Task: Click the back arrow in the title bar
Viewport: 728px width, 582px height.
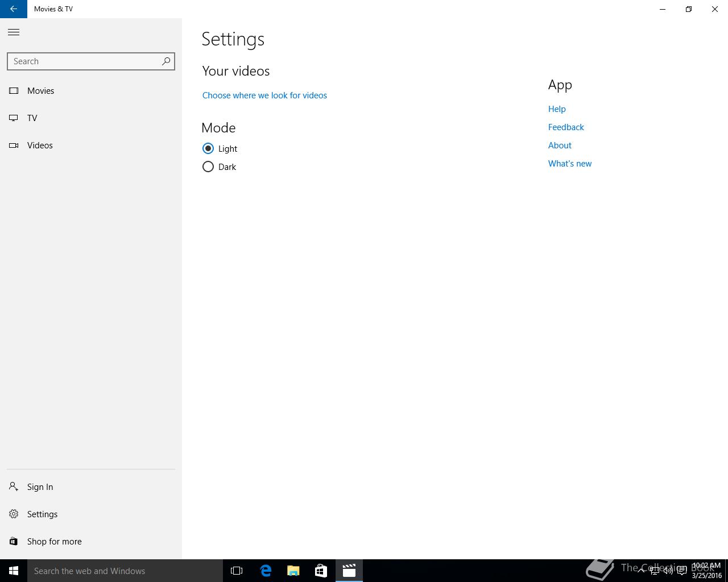Action: 14,9
